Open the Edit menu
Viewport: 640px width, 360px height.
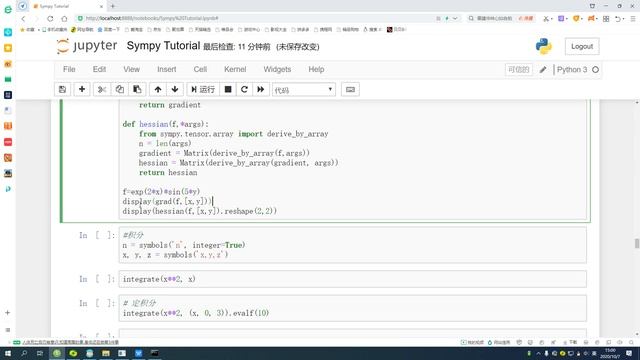click(99, 69)
